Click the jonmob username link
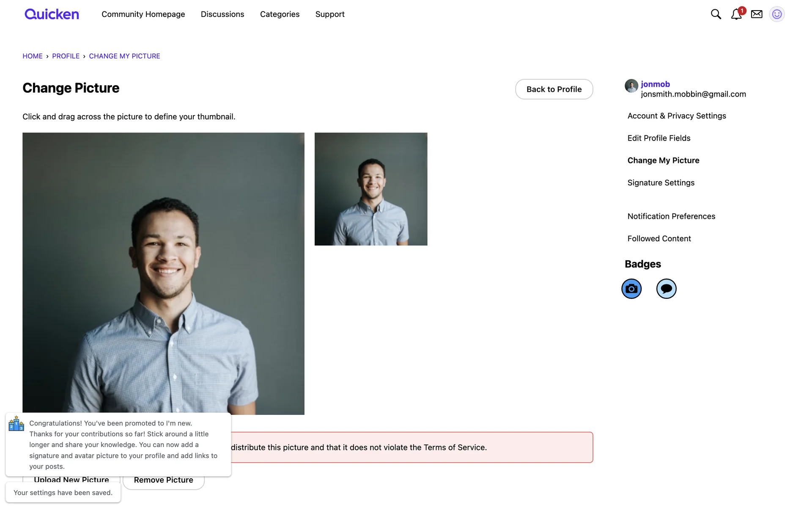The image size is (812, 508). pos(655,84)
